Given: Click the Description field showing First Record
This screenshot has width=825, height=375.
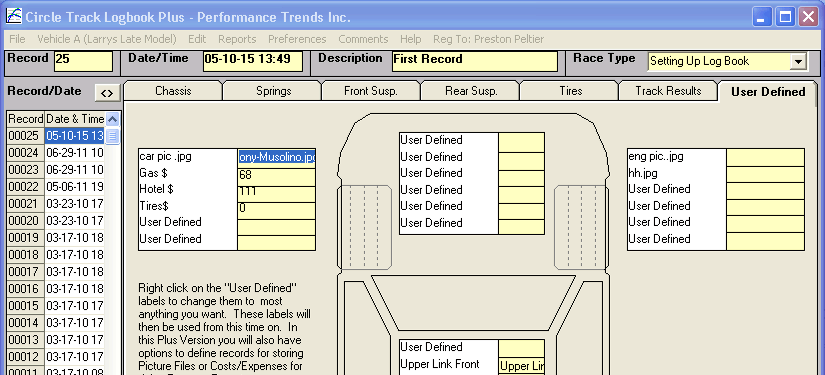Looking at the screenshot, I should pos(475,61).
